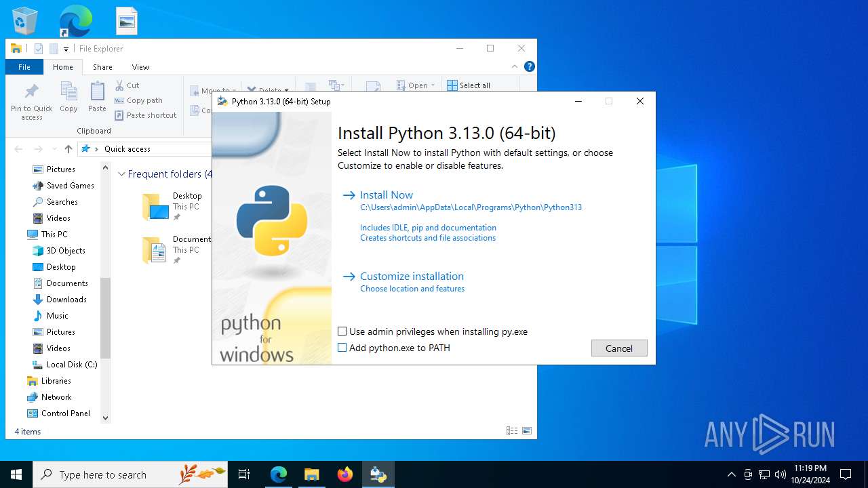Screen dimensions: 868x488
Task: Open View ribbon tab
Action: point(140,67)
